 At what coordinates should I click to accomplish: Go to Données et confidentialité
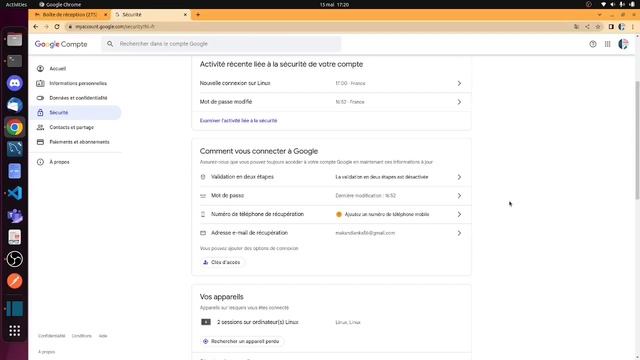coord(78,98)
